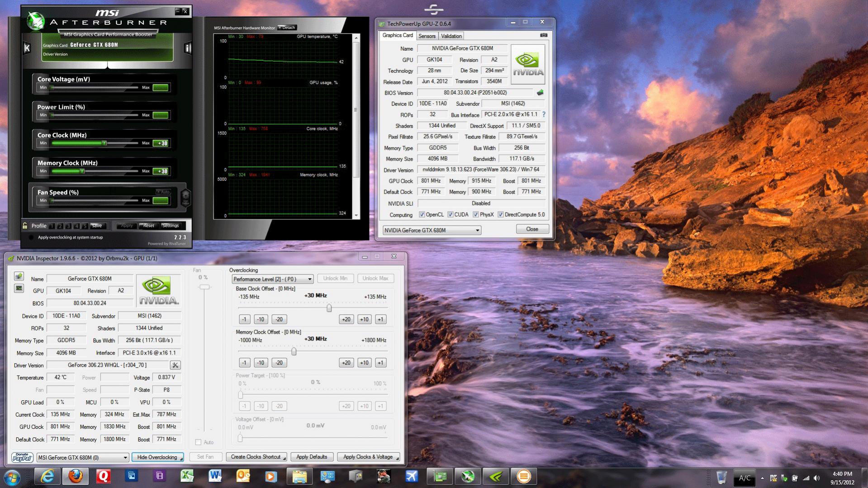Click green NVIDIA Inspector taskbar icon
Image resolution: width=868 pixels, height=488 pixels.
pyautogui.click(x=496, y=477)
